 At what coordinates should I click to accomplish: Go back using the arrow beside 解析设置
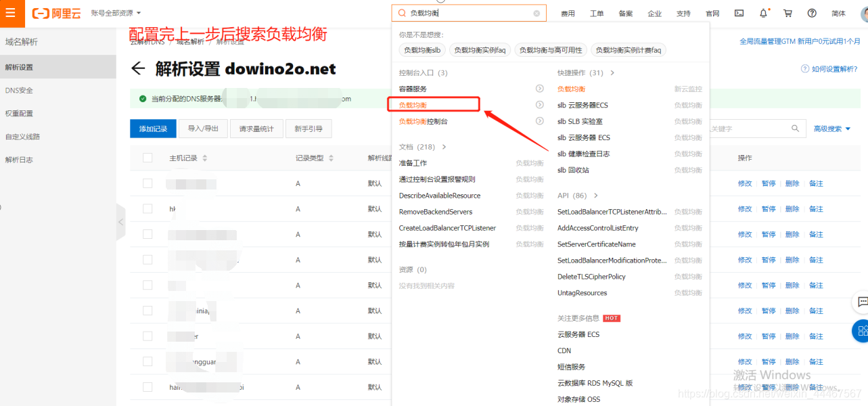point(138,68)
